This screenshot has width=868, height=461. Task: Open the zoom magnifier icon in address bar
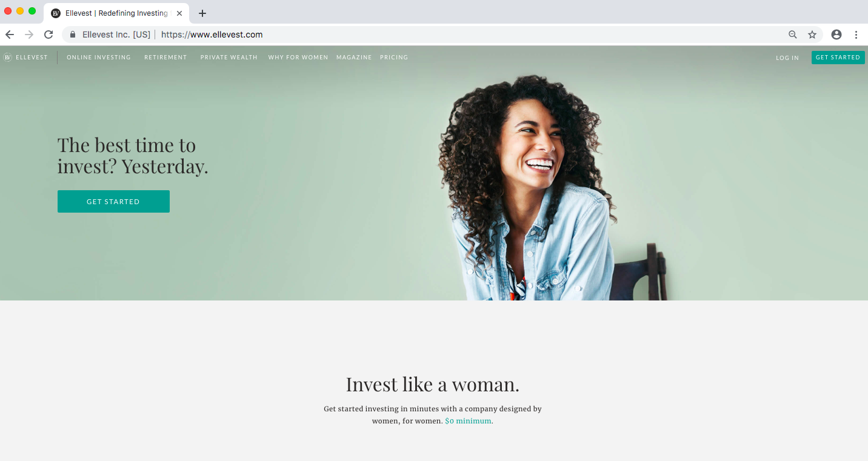(793, 35)
